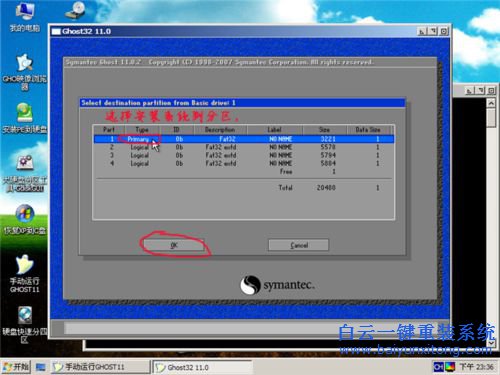Click the install PE to hard disk icon
The height and width of the screenshot is (375, 500).
tap(25, 117)
